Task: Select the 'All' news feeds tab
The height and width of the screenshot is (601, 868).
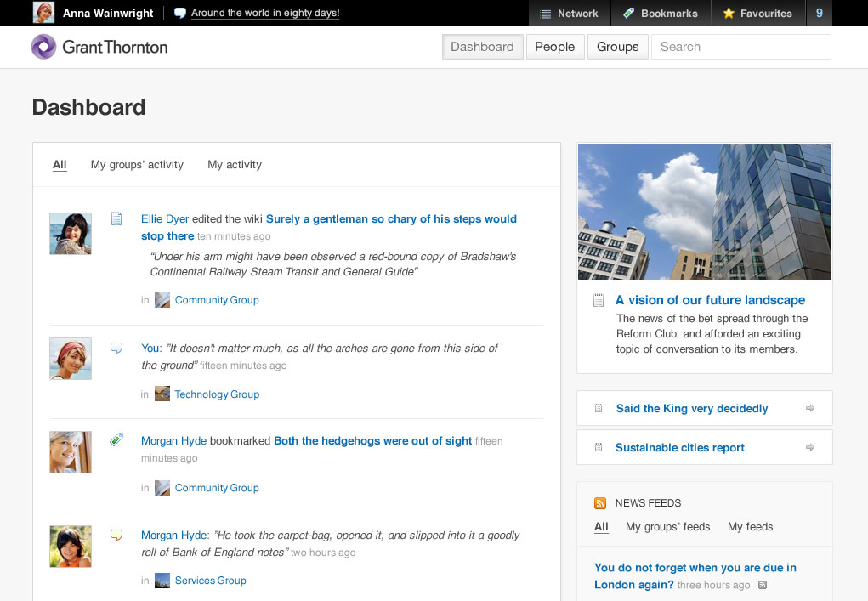Action: (601, 527)
